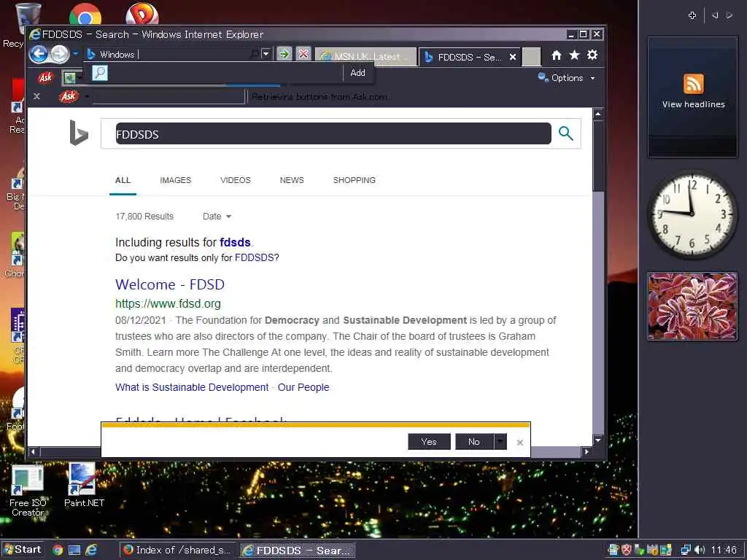Switch to the MSN UK tab
747x560 pixels.
pyautogui.click(x=365, y=57)
